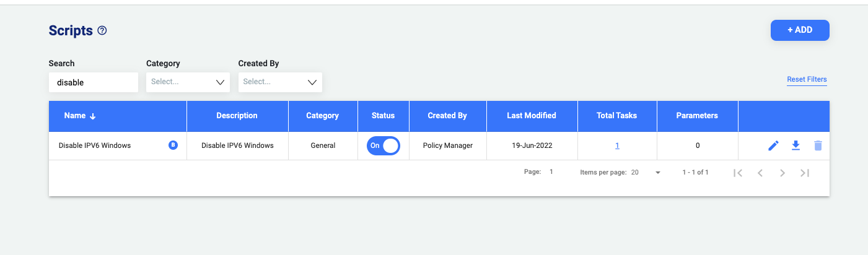The width and height of the screenshot is (868, 255).
Task: Click the Last Modified column header
Action: [531, 116]
